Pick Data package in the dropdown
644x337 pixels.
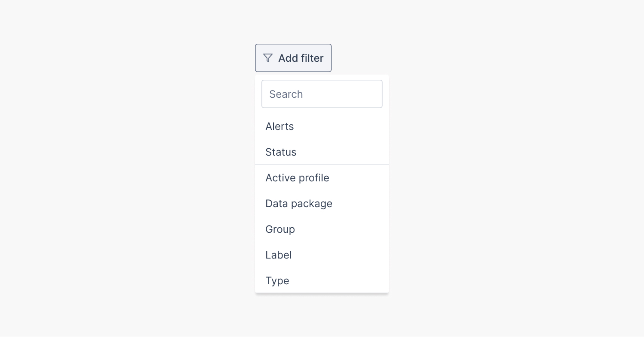tap(299, 204)
